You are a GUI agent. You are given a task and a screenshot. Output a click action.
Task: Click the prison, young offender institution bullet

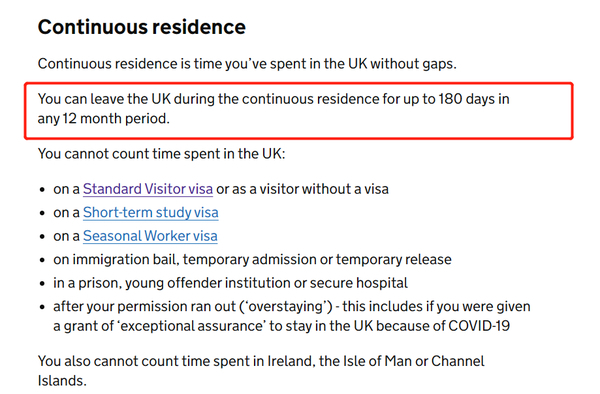tap(230, 283)
